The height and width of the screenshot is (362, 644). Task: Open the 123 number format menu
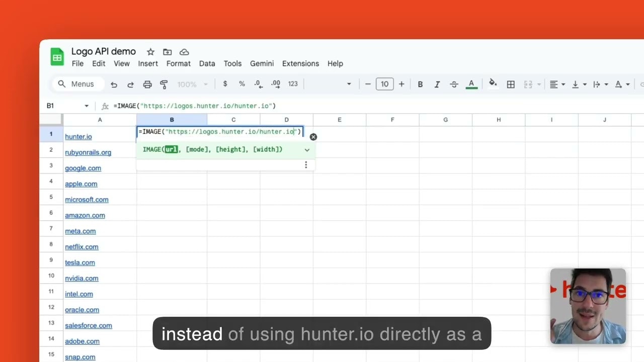[293, 84]
